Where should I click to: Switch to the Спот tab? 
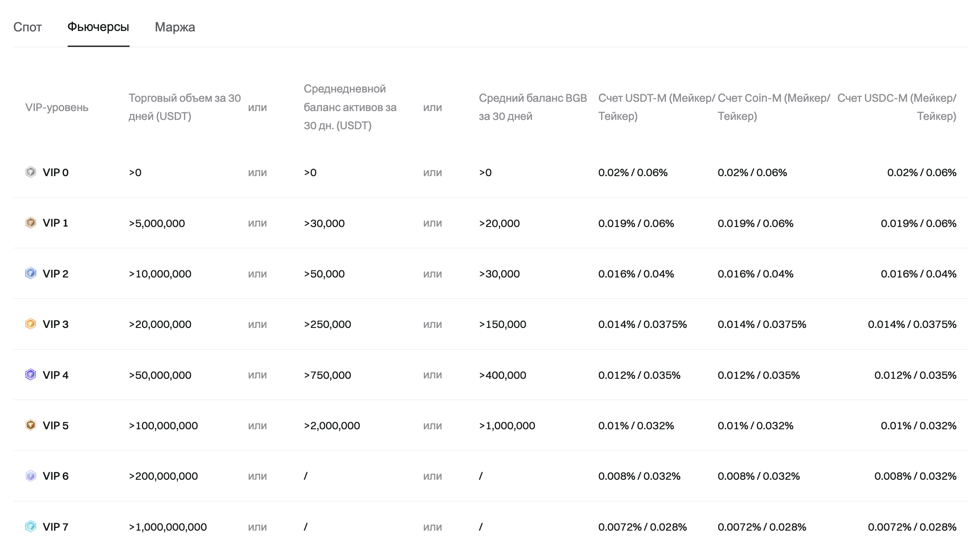[x=27, y=27]
